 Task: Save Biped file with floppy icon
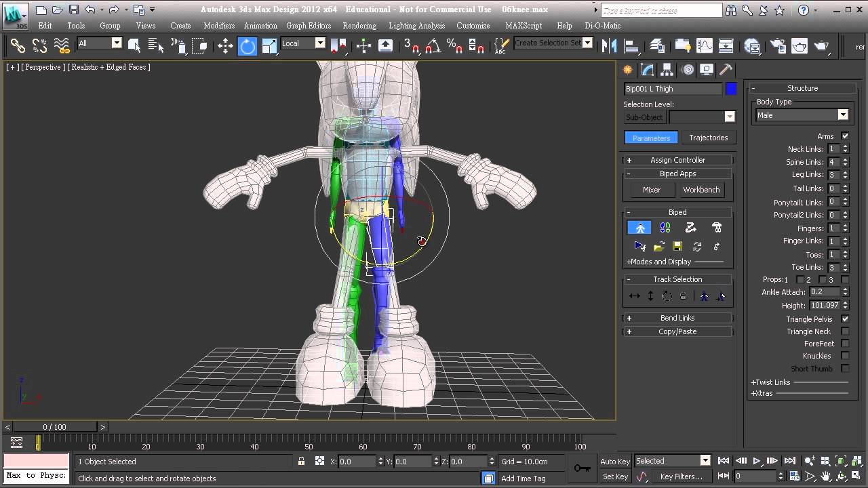[677, 246]
